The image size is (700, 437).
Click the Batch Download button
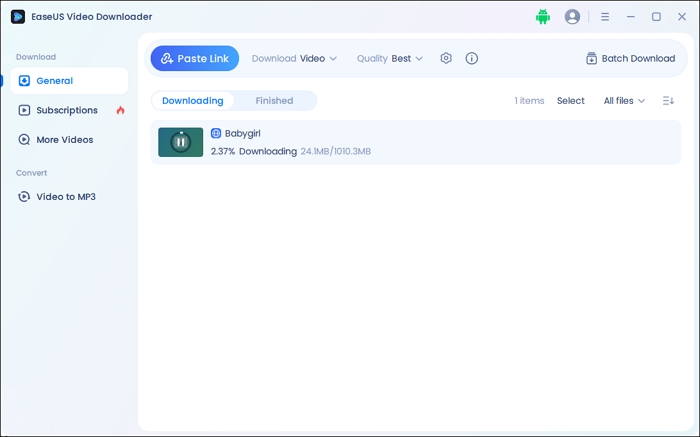(630, 59)
